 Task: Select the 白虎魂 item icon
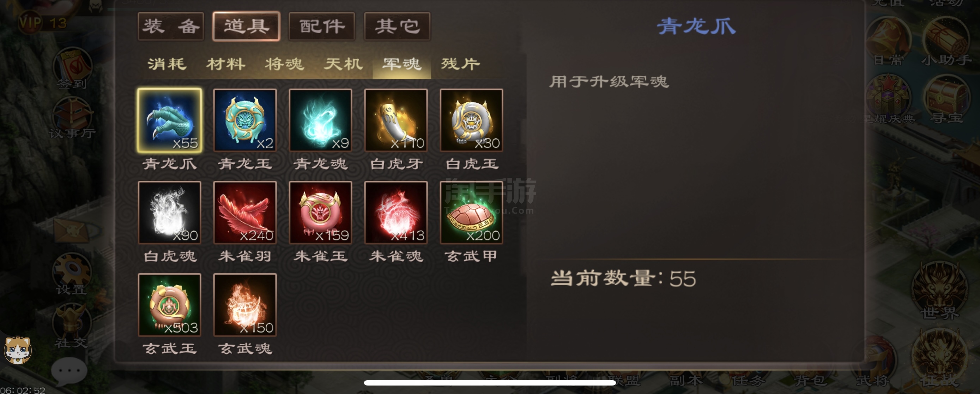pos(170,213)
